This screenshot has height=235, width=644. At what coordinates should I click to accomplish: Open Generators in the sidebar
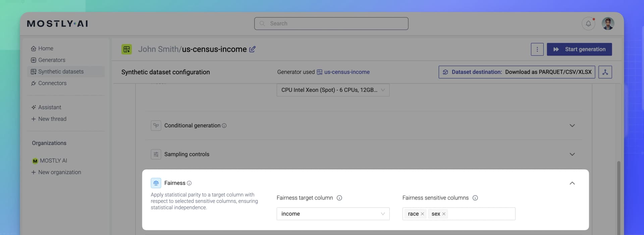tap(52, 60)
